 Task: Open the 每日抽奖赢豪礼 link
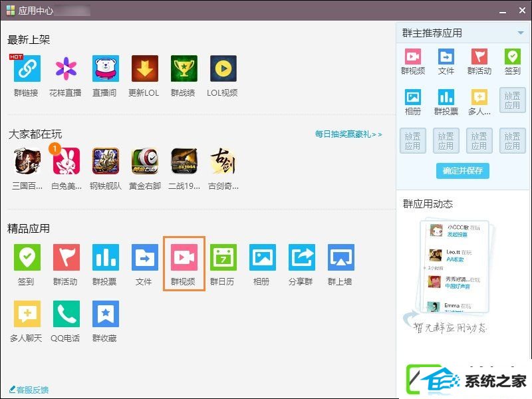348,134
